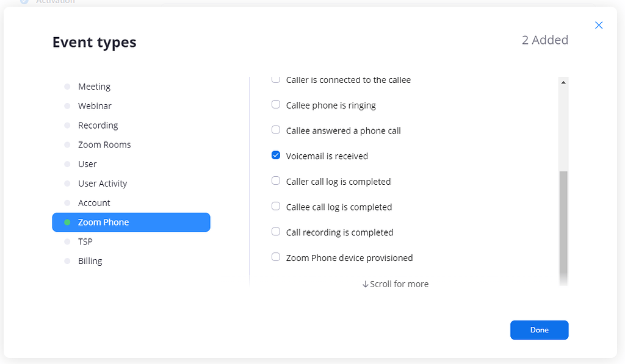This screenshot has width=625, height=364.
Task: Switch to Zoom Rooms events
Action: click(104, 145)
